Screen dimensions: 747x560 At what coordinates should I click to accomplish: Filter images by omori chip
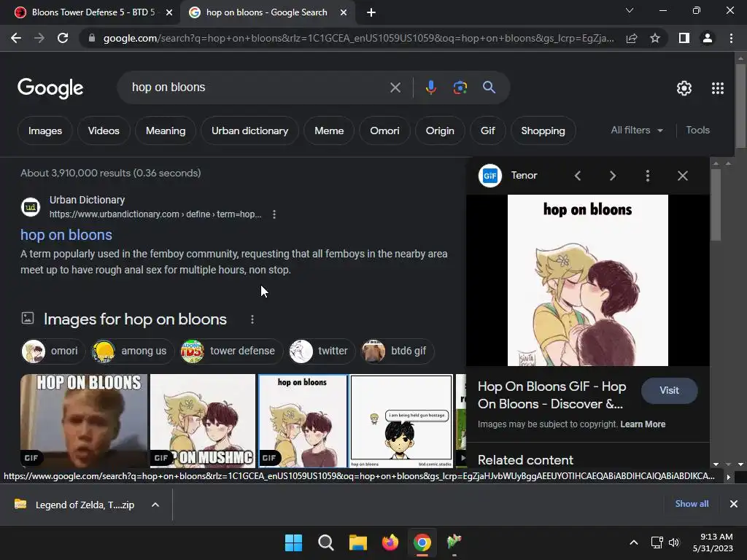53,351
